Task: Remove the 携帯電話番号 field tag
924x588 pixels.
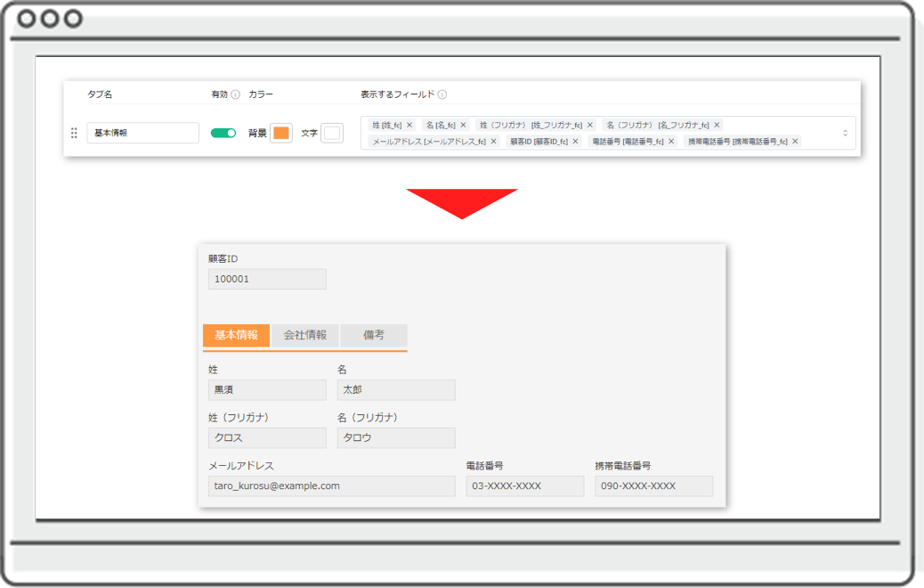Action: 795,142
